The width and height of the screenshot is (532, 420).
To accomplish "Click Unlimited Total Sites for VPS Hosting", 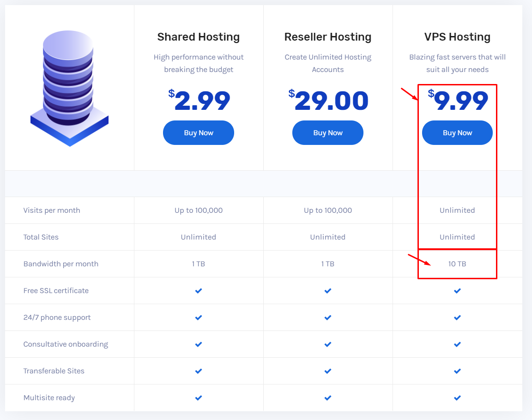I will point(457,237).
